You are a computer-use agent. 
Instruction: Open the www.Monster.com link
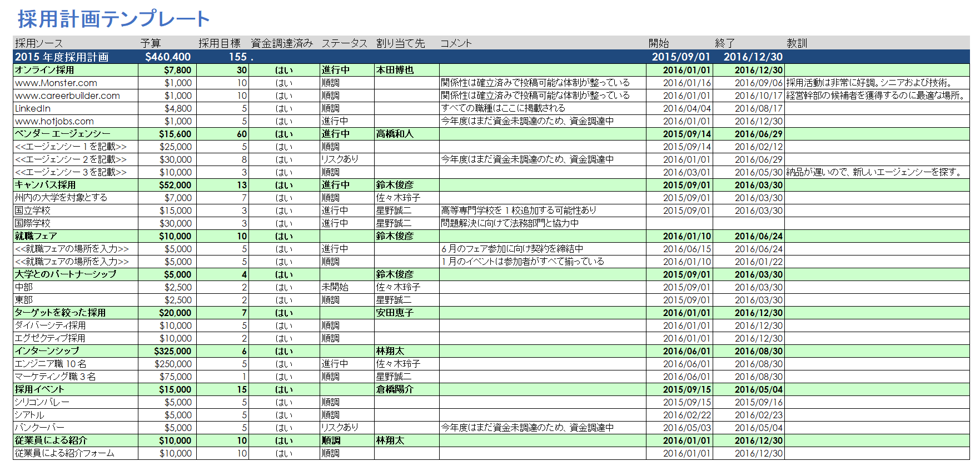tap(56, 83)
